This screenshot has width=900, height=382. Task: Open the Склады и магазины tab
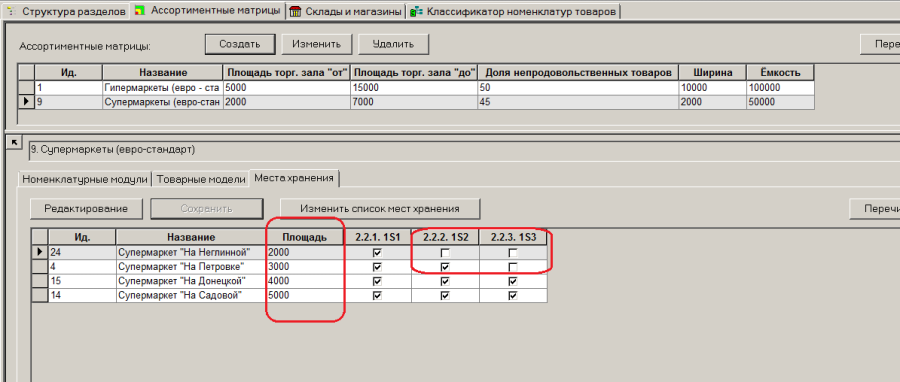346,11
